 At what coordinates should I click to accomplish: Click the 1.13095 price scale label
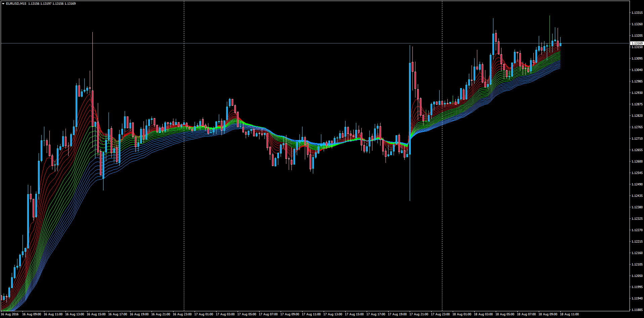click(637, 59)
